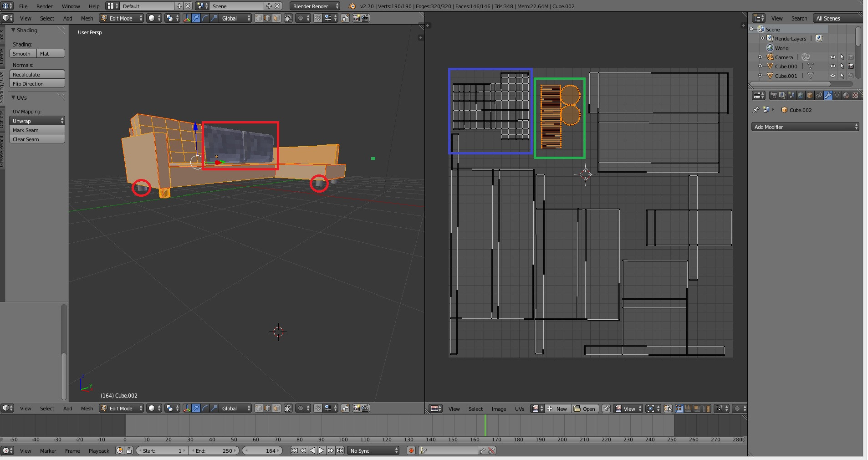
Task: Click the pin icon in properties panel
Action: click(x=756, y=110)
